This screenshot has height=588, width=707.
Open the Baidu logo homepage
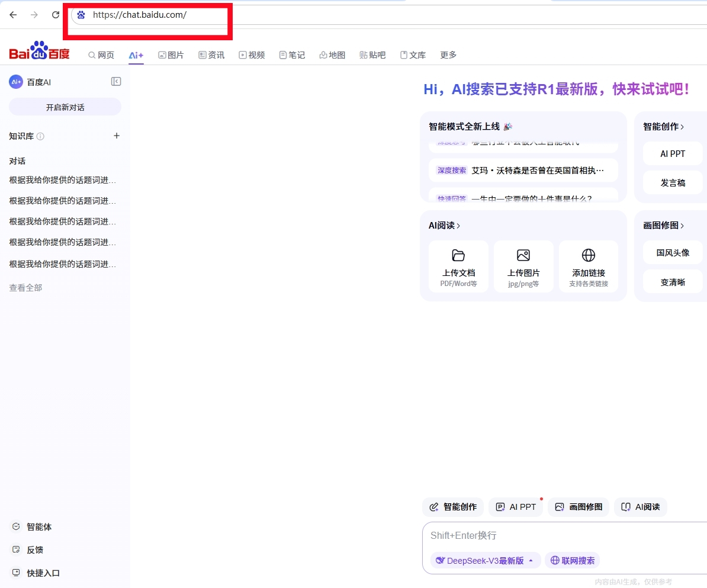pos(40,50)
